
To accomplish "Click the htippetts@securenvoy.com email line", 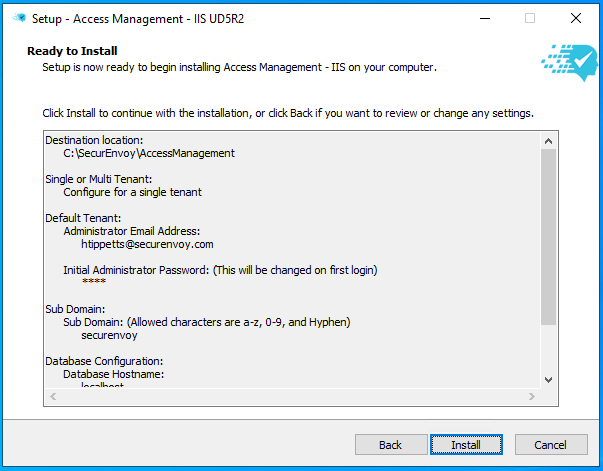I will point(147,244).
